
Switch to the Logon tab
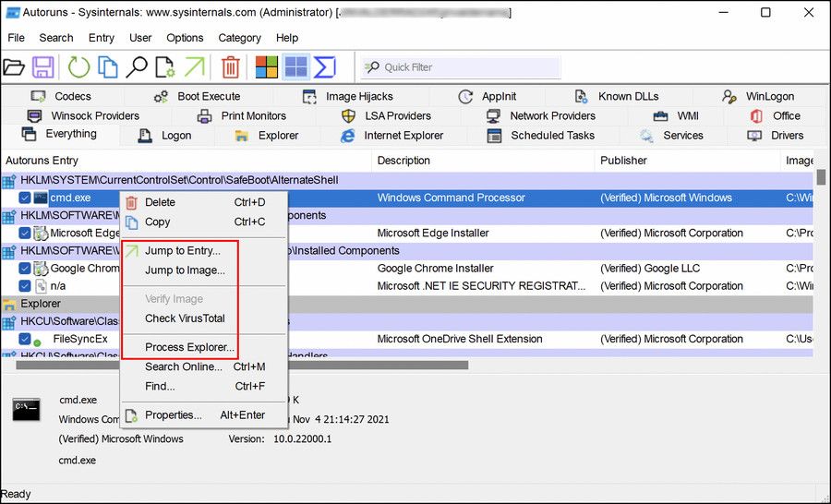pyautogui.click(x=165, y=136)
